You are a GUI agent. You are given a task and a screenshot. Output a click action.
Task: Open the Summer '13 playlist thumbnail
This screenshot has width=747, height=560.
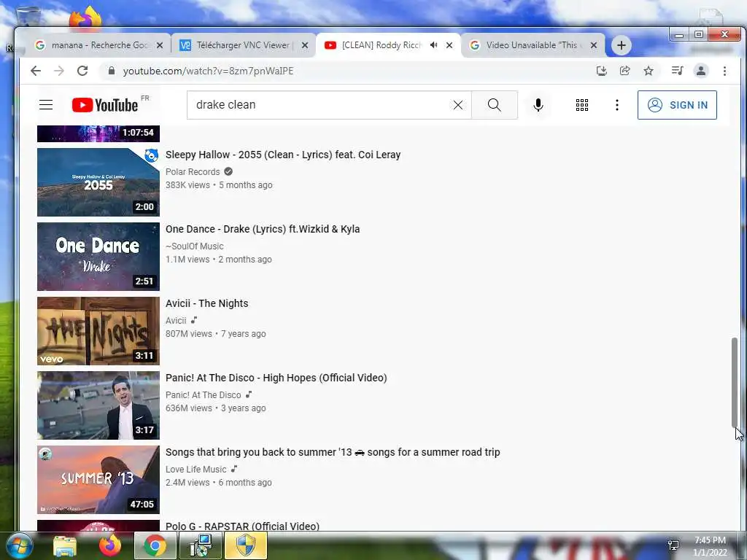(98, 480)
